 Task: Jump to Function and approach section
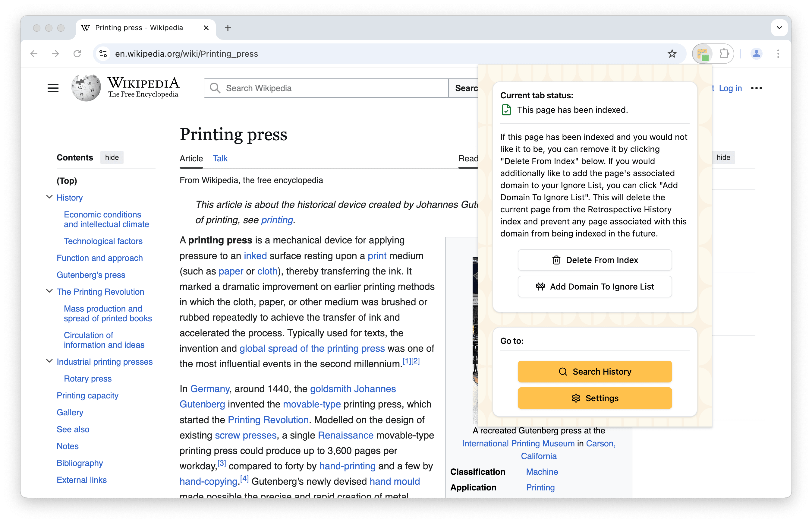[99, 258]
